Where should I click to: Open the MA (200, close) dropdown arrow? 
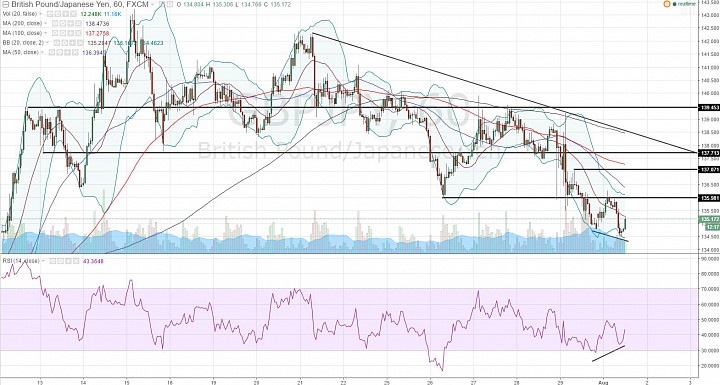tap(45, 23)
